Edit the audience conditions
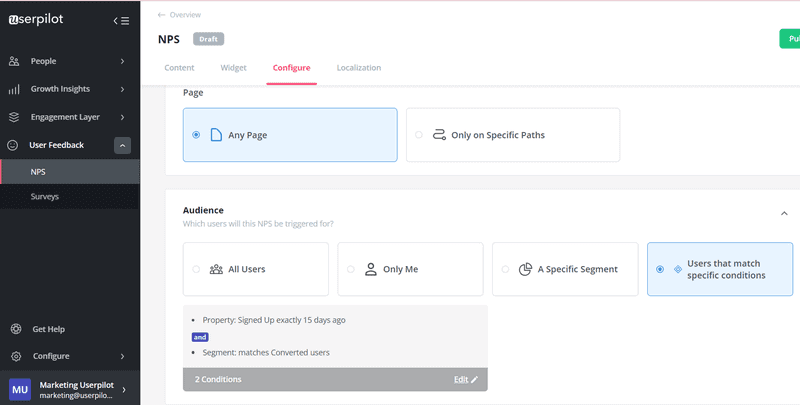 click(x=466, y=379)
